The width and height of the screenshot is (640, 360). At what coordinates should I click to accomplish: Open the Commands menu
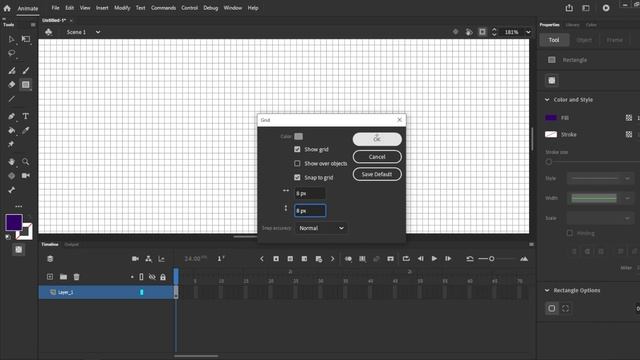(163, 8)
